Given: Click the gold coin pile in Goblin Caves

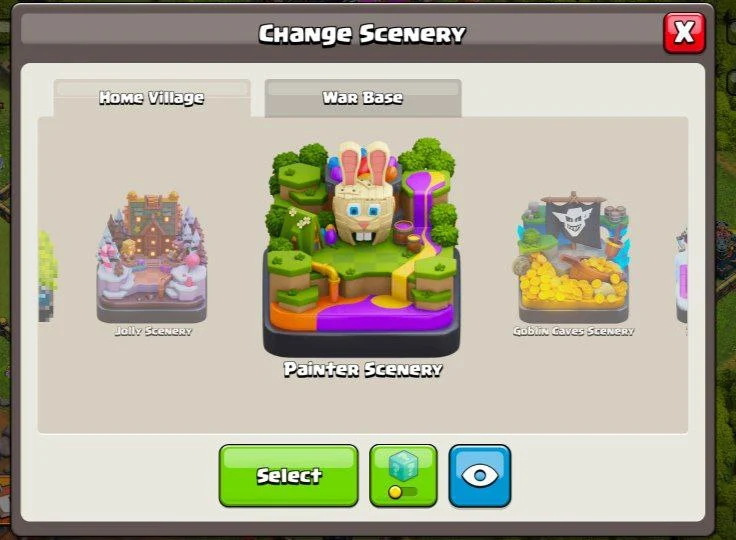Looking at the screenshot, I should pos(572,280).
